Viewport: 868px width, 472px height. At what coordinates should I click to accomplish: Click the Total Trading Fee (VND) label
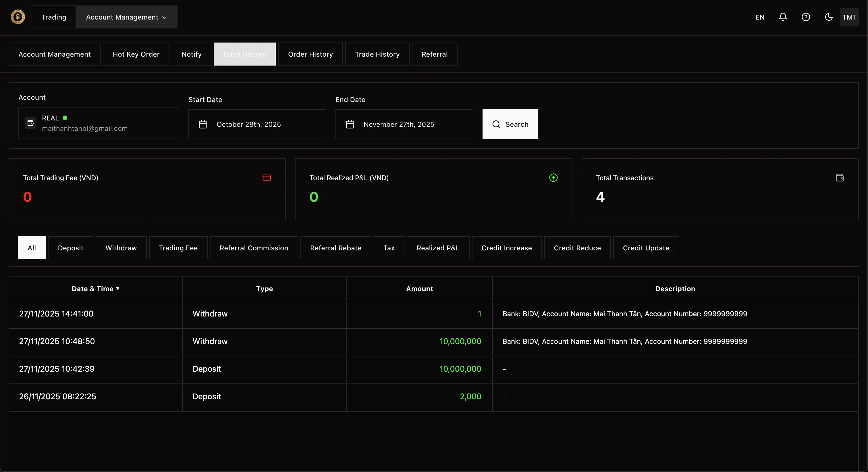[61, 178]
